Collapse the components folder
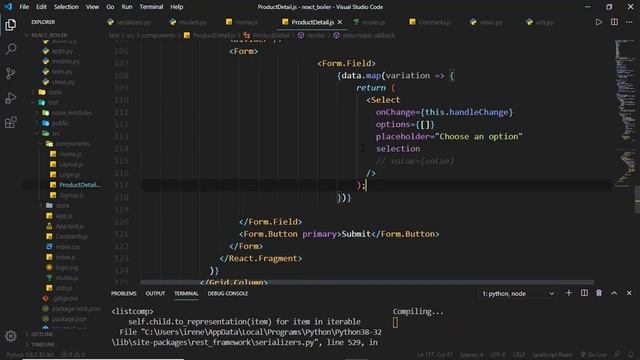640x360 pixels. (72, 144)
